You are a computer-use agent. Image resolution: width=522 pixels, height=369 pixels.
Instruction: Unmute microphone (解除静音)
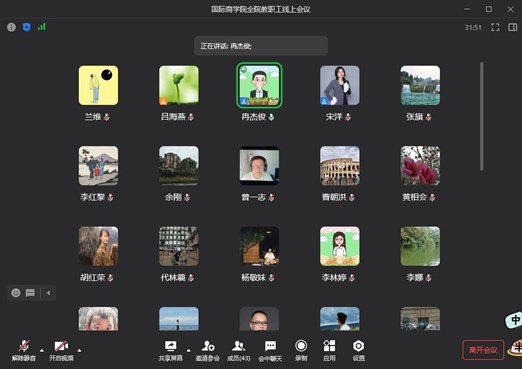[24, 350]
